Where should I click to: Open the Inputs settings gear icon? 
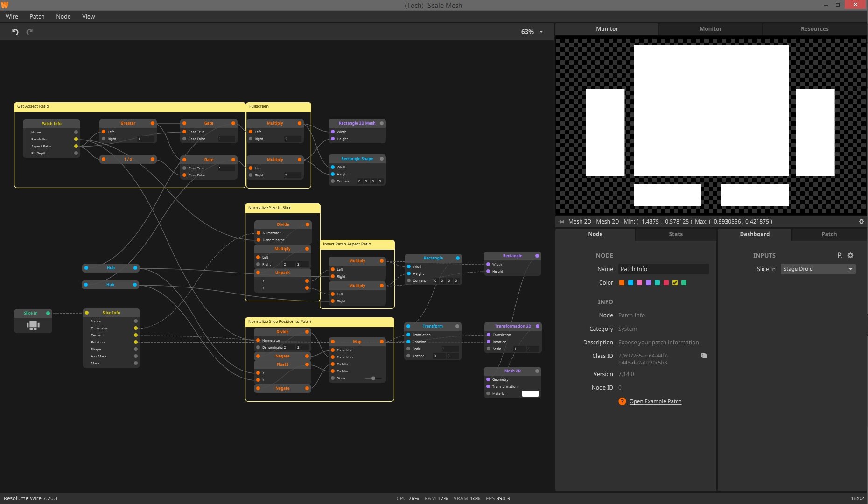[850, 255]
